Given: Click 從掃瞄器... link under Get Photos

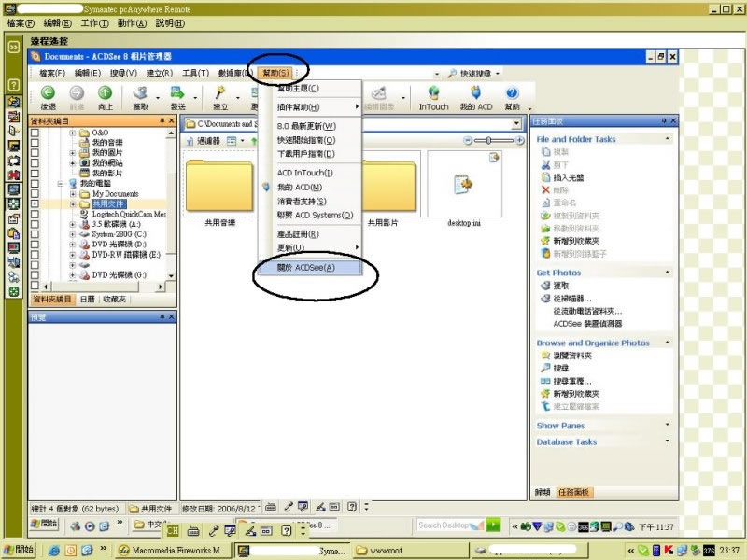Looking at the screenshot, I should tap(572, 299).
